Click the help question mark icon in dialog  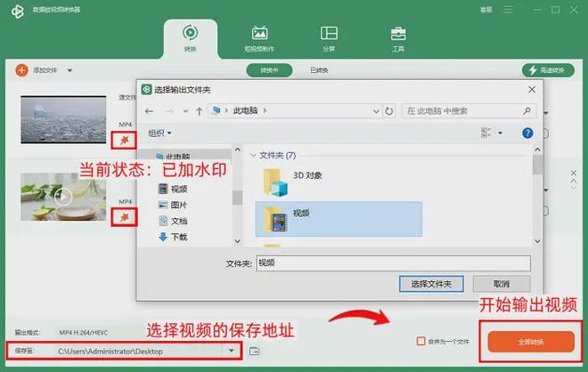pyautogui.click(x=527, y=133)
